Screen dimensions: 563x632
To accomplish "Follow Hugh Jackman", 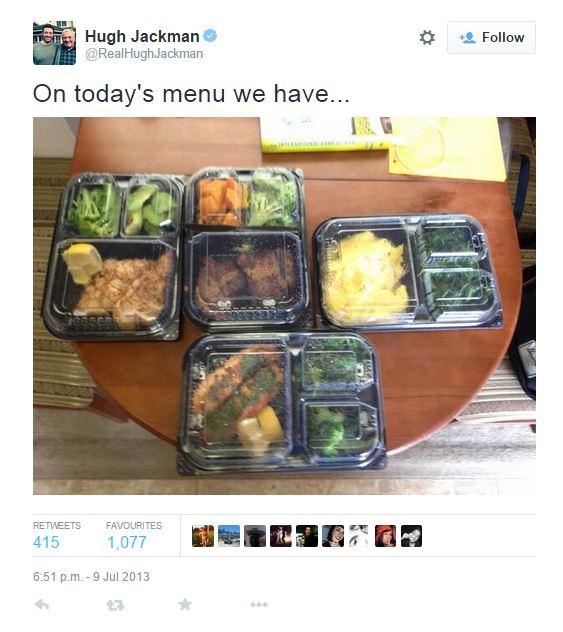I will [x=491, y=37].
